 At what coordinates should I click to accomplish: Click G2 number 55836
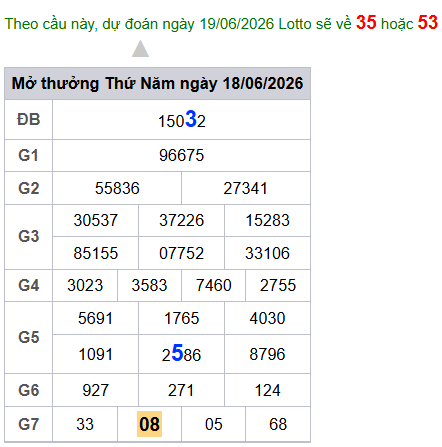pyautogui.click(x=117, y=188)
